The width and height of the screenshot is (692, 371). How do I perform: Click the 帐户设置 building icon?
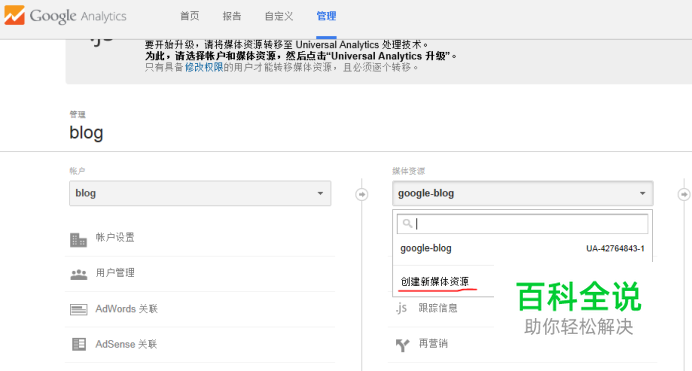pyautogui.click(x=79, y=240)
